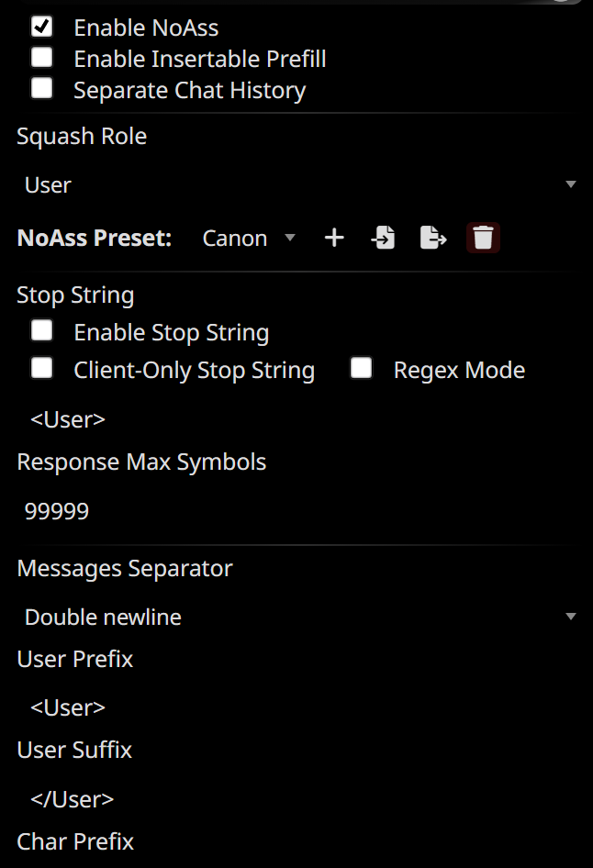
Task: Focus the Response Max Symbols field
Action: [299, 510]
